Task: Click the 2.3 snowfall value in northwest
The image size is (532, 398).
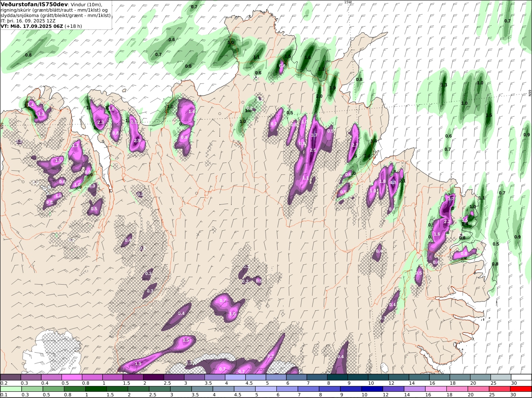Action: (x=100, y=123)
